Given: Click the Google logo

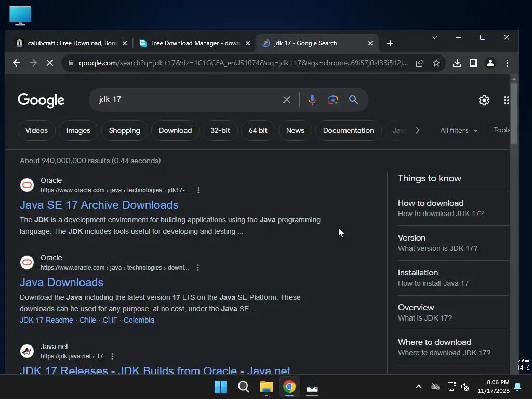Looking at the screenshot, I should [x=41, y=100].
